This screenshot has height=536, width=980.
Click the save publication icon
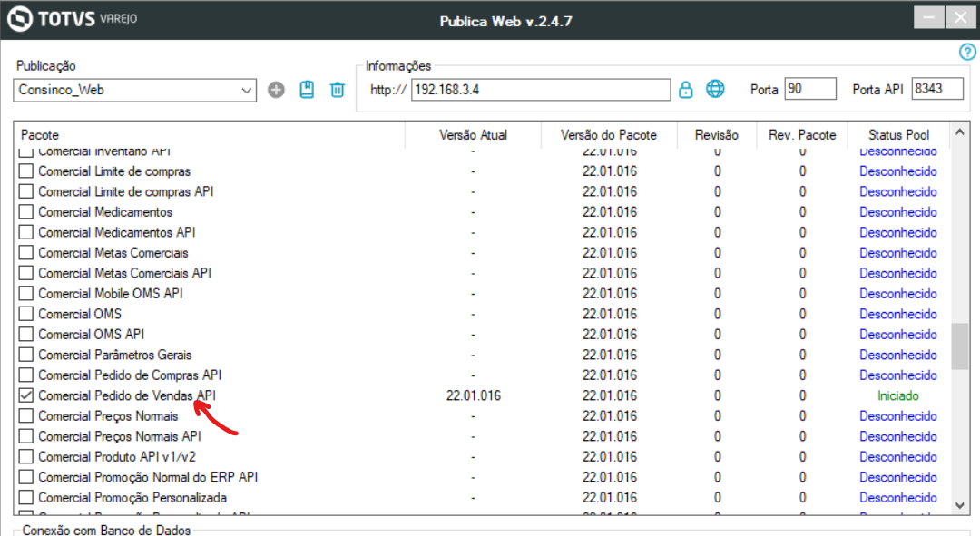click(x=307, y=89)
